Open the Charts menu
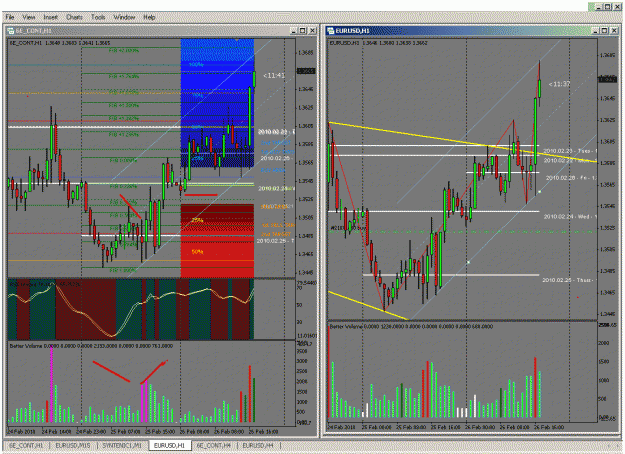 (x=75, y=17)
